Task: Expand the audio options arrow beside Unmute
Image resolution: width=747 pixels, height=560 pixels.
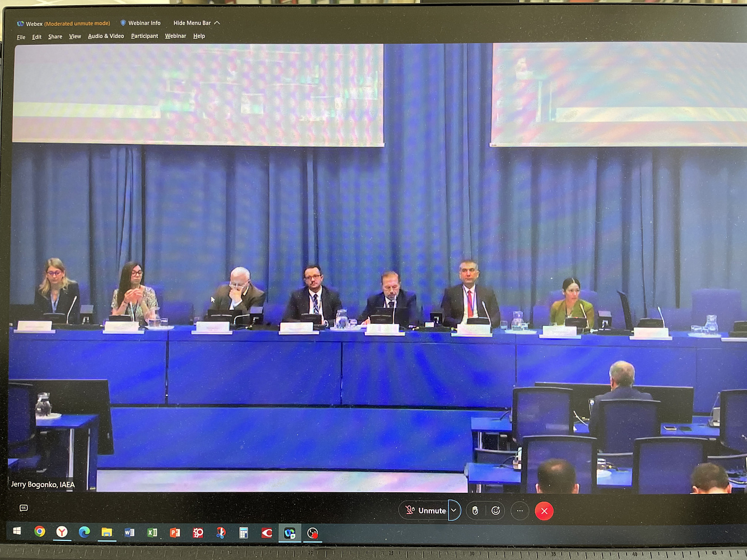Action: click(x=454, y=511)
